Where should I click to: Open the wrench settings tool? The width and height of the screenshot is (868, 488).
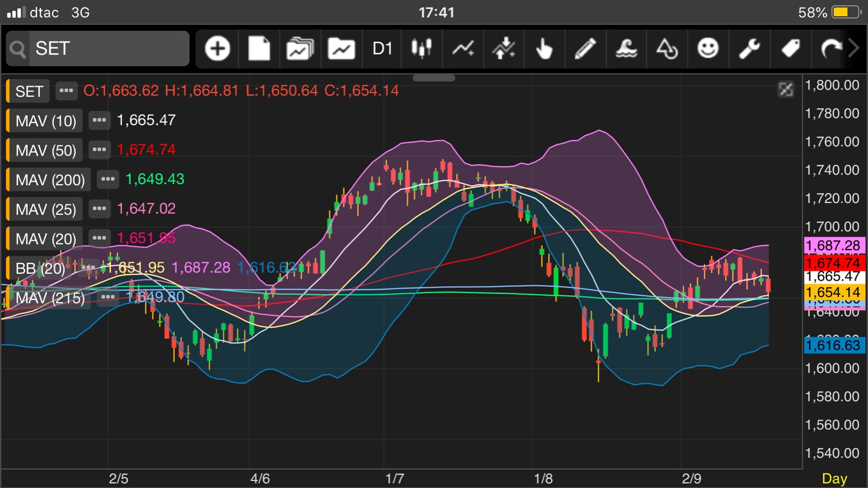pos(749,49)
